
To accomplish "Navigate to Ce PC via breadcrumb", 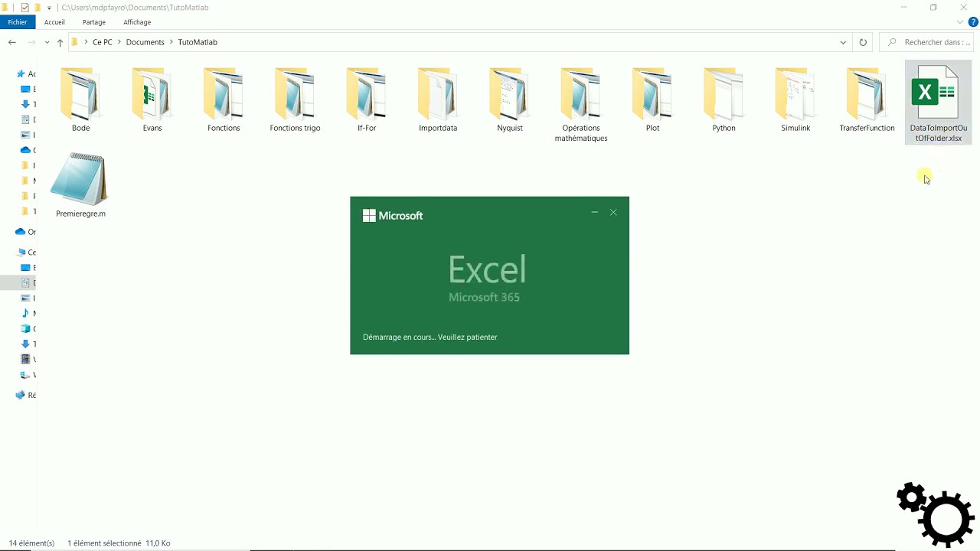I will click(103, 42).
